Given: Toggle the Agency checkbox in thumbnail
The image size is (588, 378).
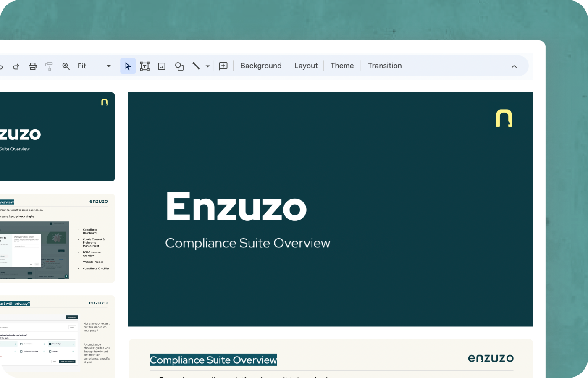Looking at the screenshot, I should pos(50,352).
